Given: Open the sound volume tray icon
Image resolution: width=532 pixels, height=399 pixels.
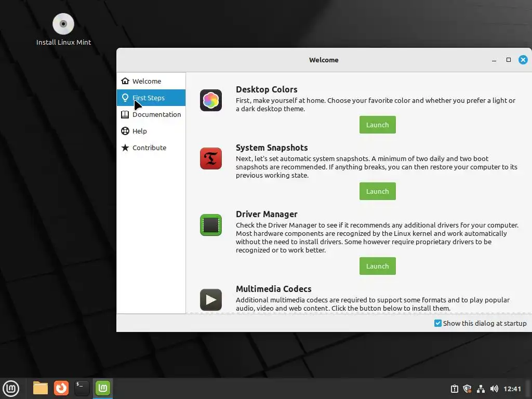Looking at the screenshot, I should click(x=494, y=389).
